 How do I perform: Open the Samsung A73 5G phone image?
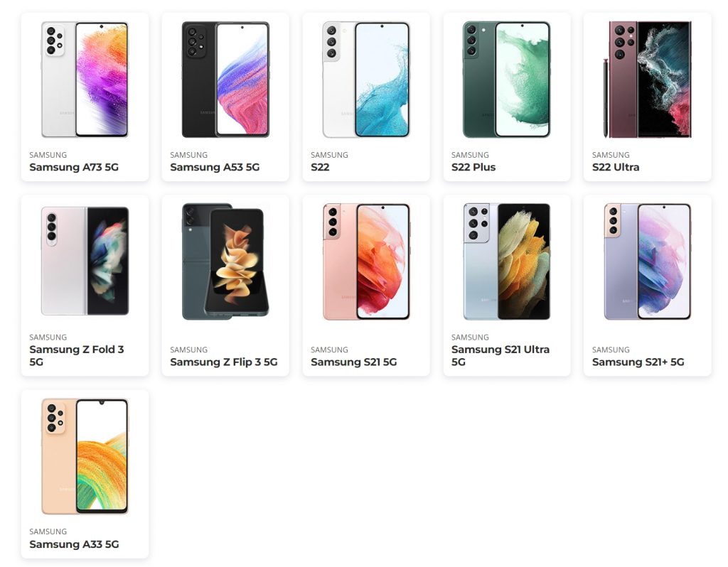85,80
